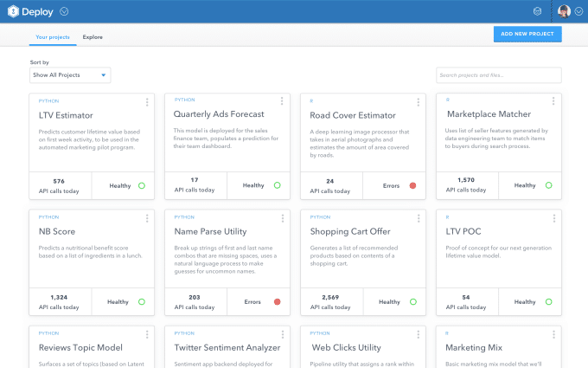Open the Twitter Sentiment Analyzer options menu
This screenshot has width=588, height=368.
click(x=283, y=334)
